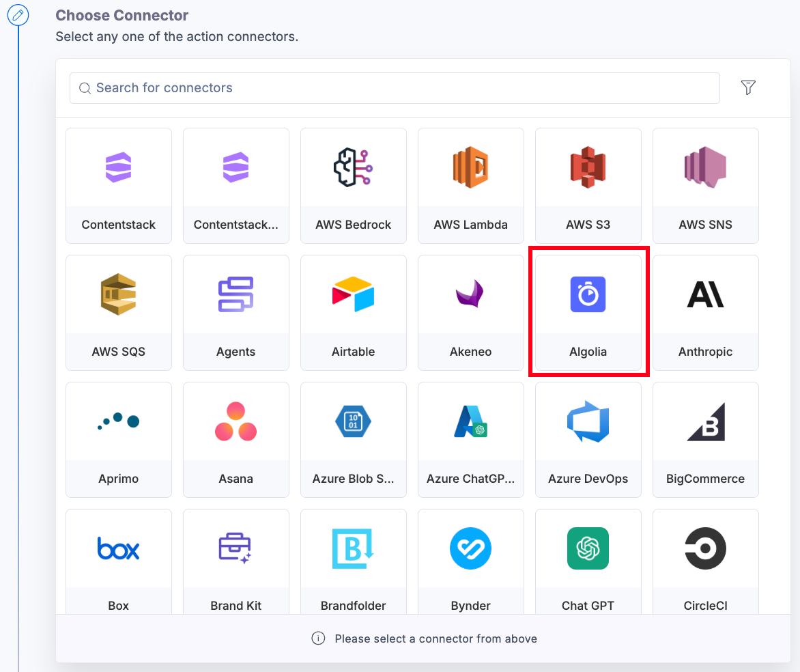Click the pencil edit step icon

coord(18,15)
